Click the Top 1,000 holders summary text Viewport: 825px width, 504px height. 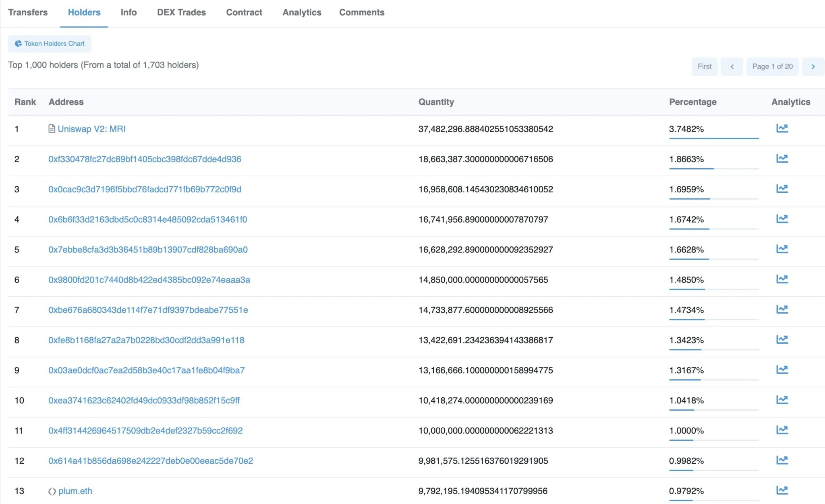(104, 65)
